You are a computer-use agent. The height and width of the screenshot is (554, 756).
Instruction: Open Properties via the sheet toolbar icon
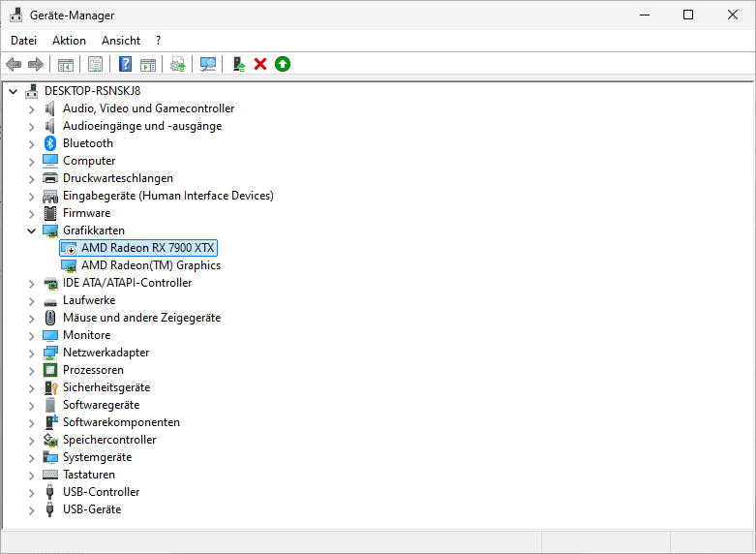coord(96,64)
